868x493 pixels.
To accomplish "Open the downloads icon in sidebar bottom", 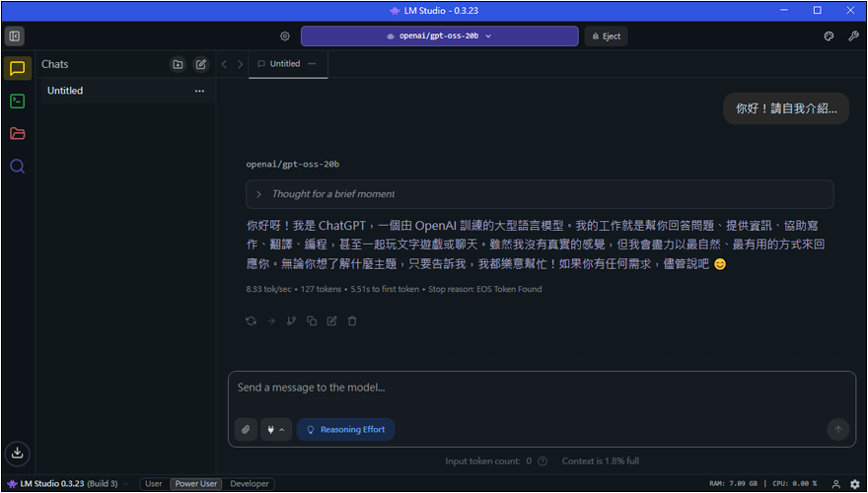I will click(x=17, y=453).
